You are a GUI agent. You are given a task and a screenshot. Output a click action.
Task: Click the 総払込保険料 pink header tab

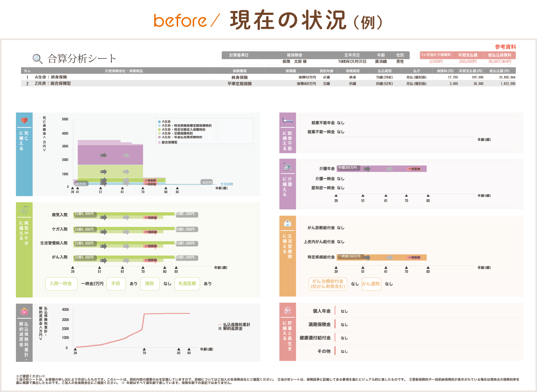(500, 55)
